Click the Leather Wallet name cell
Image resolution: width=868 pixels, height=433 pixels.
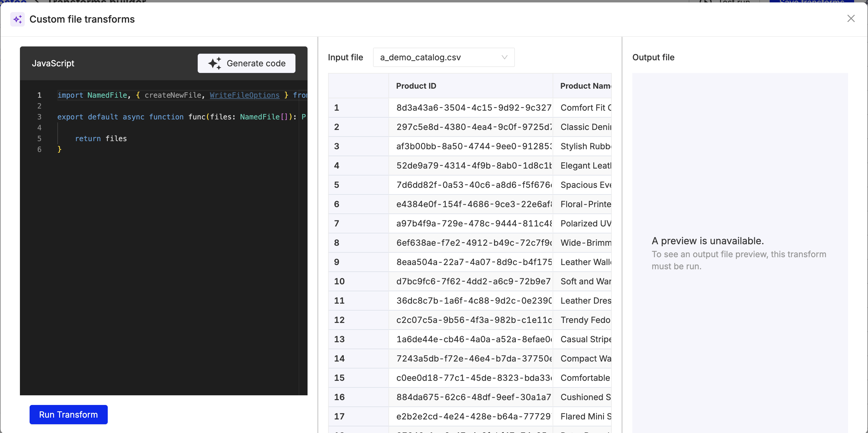tap(585, 262)
